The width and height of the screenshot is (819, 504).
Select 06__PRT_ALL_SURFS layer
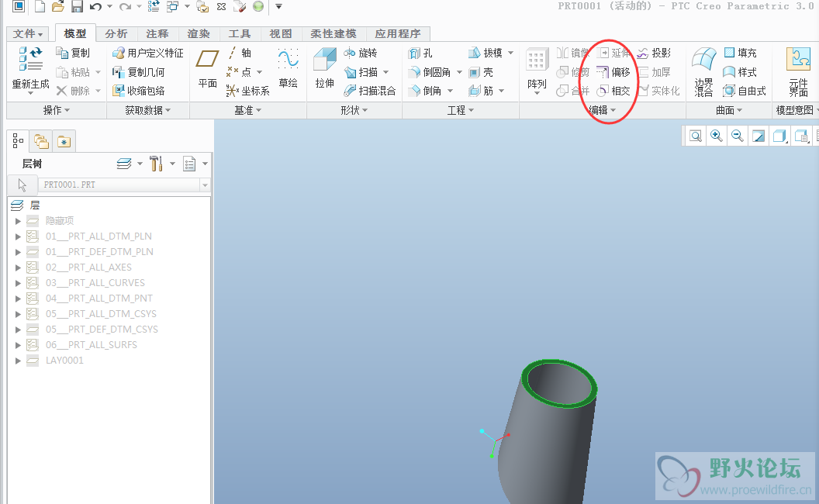92,345
